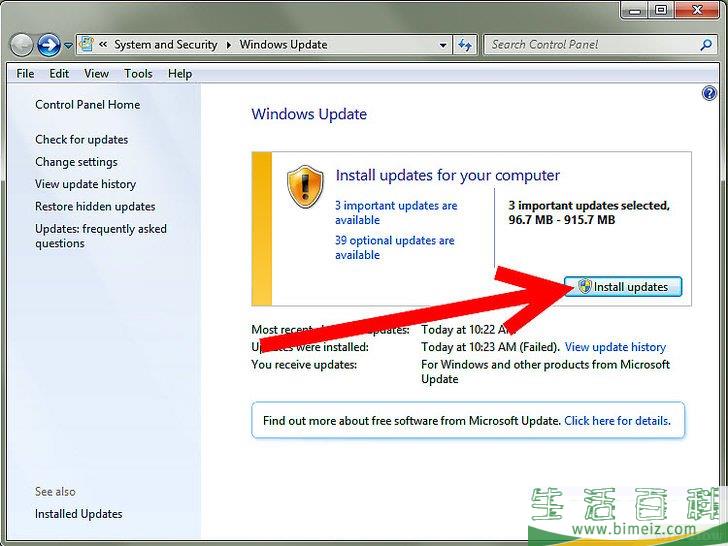Click the Control Panel icon in address bar
This screenshot has height=546, width=728.
pyautogui.click(x=86, y=44)
